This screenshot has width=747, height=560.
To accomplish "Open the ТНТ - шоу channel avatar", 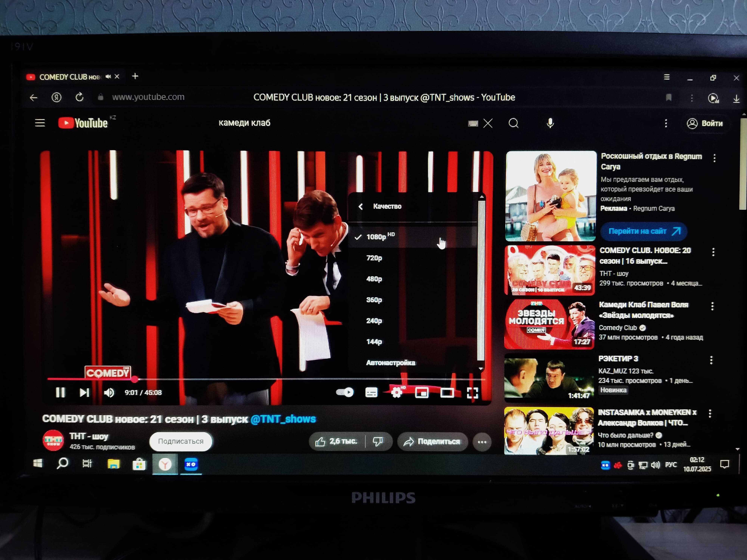I will (x=53, y=441).
